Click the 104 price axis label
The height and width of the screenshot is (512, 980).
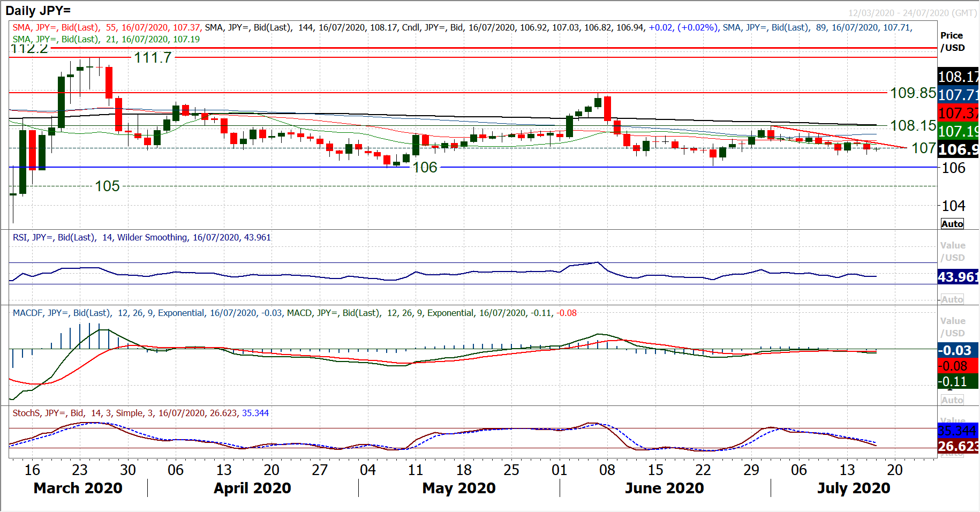(x=953, y=206)
